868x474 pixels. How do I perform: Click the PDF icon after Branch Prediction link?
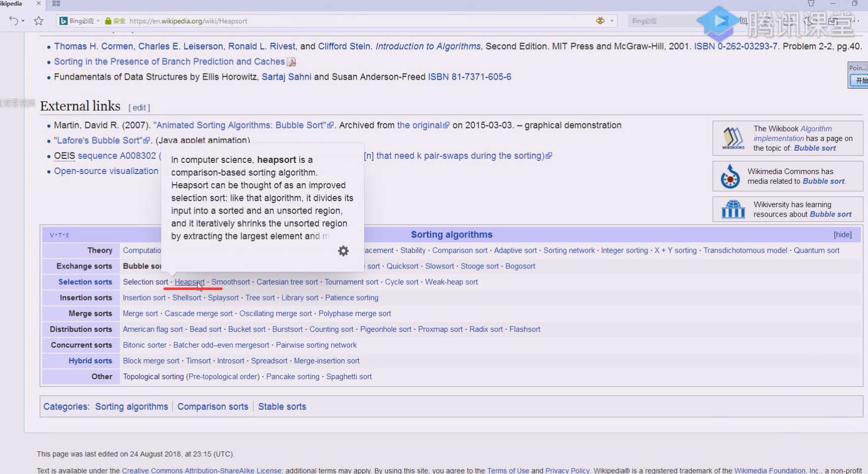(x=291, y=62)
